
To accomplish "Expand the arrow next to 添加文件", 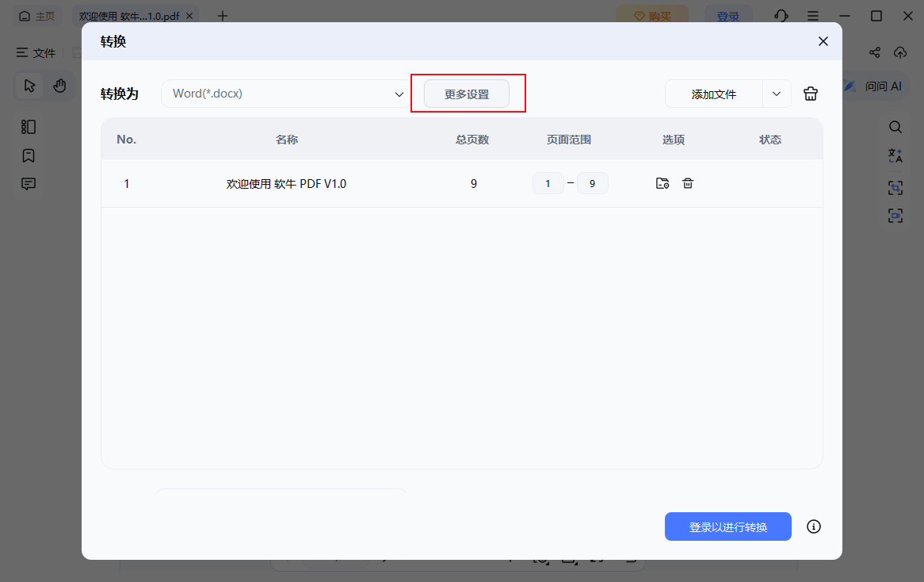I will click(777, 94).
